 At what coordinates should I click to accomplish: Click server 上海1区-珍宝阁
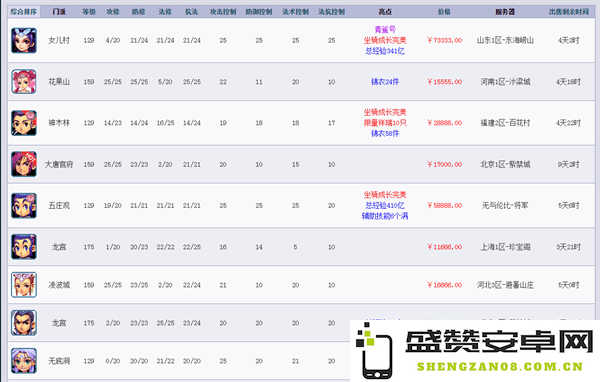tap(505, 247)
